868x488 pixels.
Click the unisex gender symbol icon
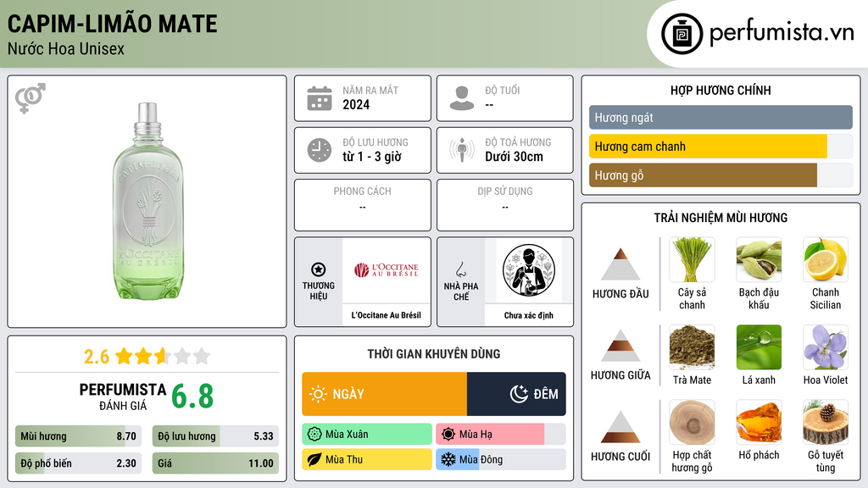tap(31, 98)
